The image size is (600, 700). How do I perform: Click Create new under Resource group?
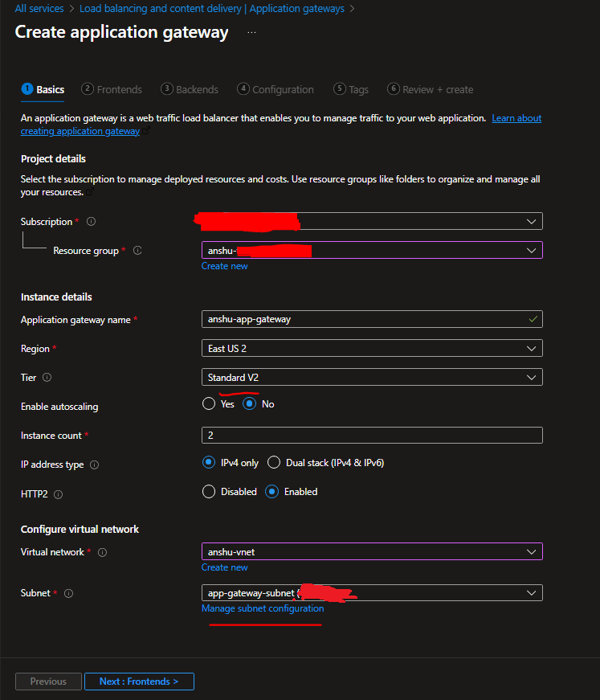(224, 265)
